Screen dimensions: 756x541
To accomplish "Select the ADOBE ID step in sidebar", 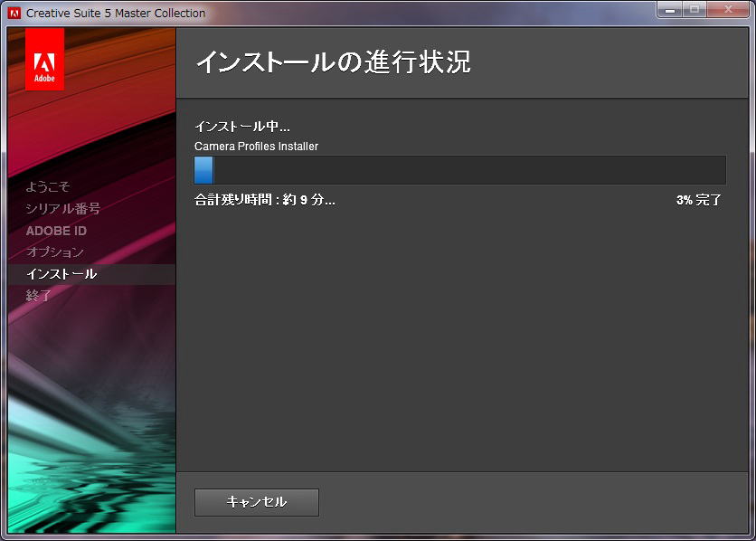I will point(56,231).
